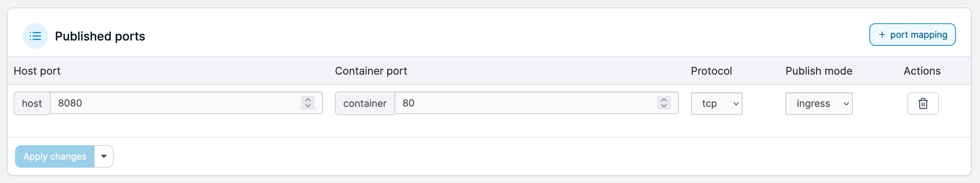Screen dimensions: 980x183
Task: Decrease container port using stepper down arrow
Action: pos(663,106)
